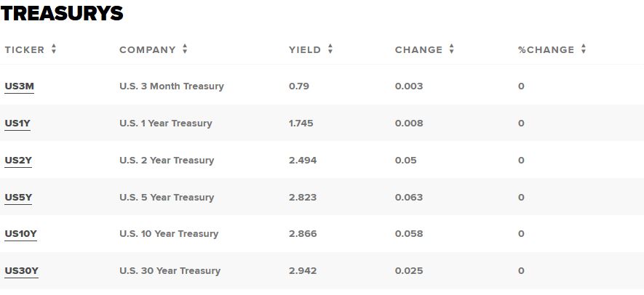Open US10Y treasury ticker
Image resolution: width=644 pixels, height=295 pixels.
[x=20, y=234]
